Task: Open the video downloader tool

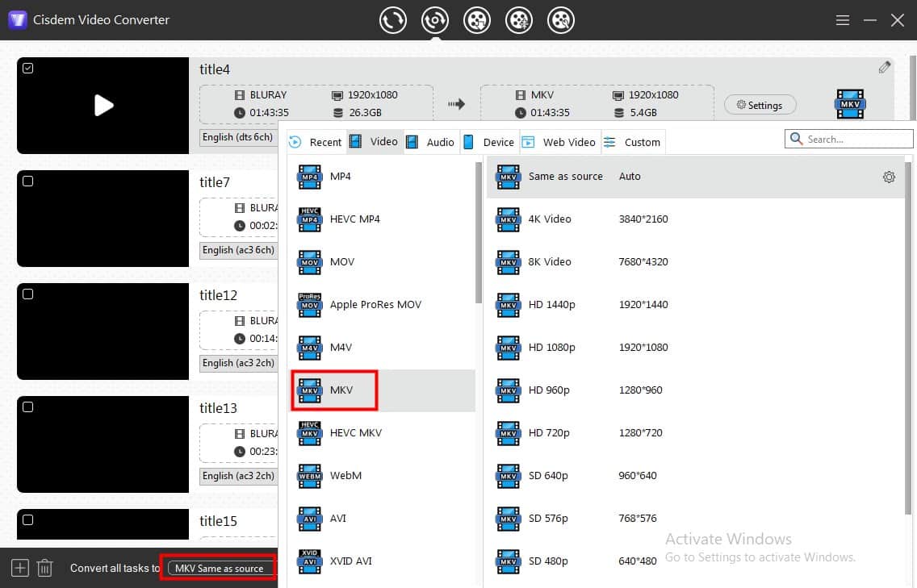Action: (477, 20)
